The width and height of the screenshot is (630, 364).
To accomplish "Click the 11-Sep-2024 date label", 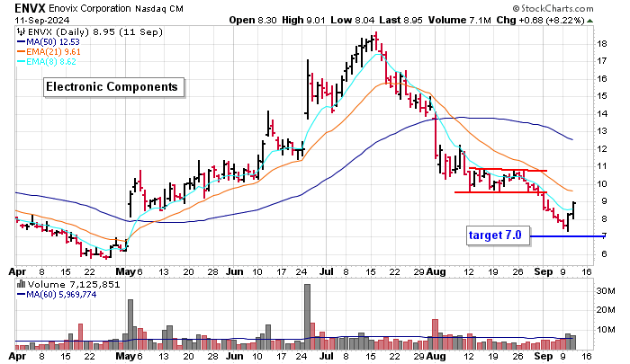I will [x=42, y=20].
